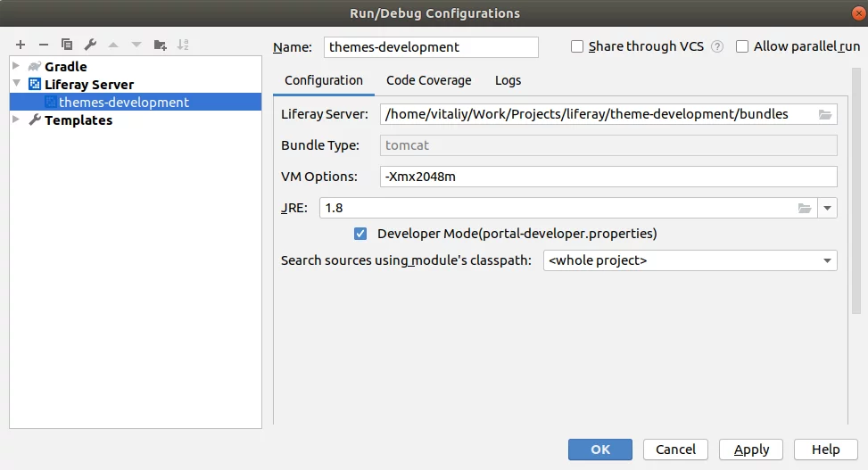Viewport: 868px width, 470px height.
Task: Add a new configuration with plus icon
Action: (21, 45)
